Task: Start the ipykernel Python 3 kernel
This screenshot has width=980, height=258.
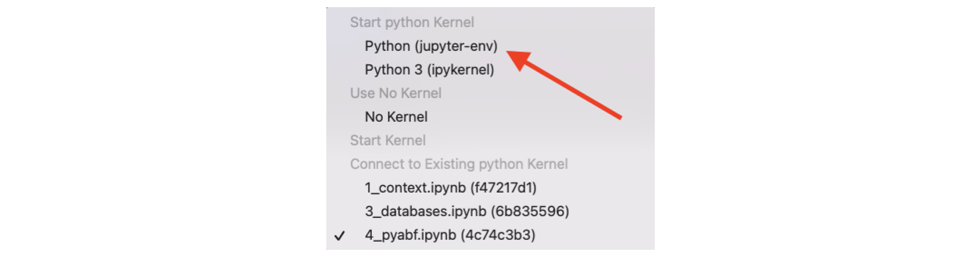Action: (x=429, y=70)
